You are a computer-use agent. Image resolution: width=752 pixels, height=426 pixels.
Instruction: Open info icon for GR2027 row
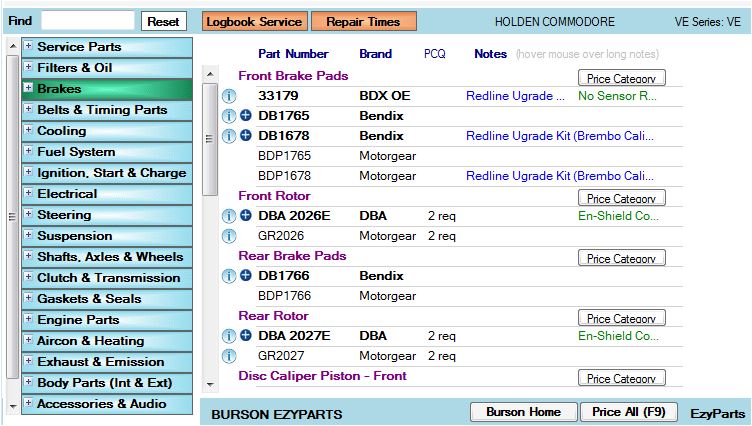229,356
